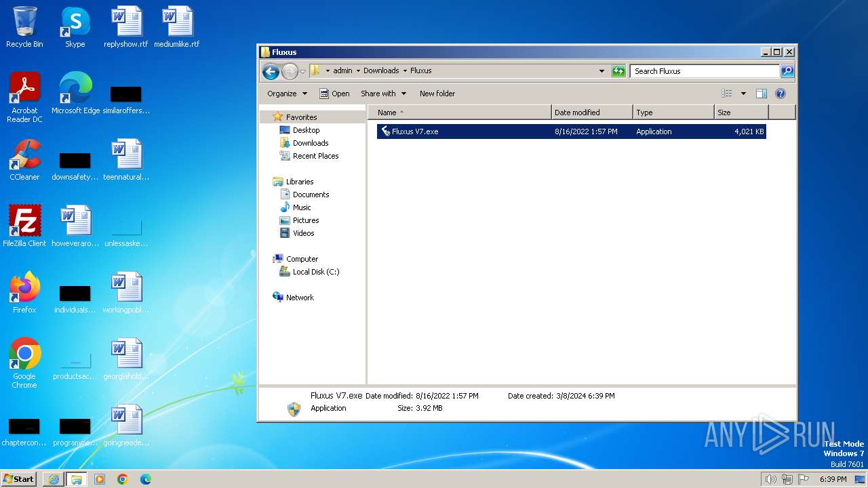Click the Open toolbar button

334,94
